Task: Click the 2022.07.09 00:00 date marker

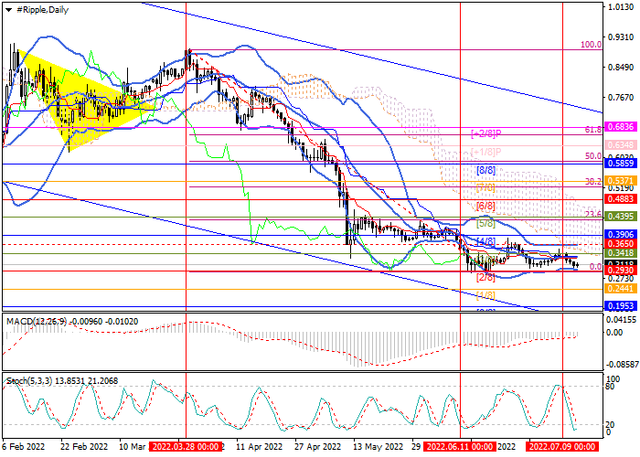Action: [x=562, y=447]
